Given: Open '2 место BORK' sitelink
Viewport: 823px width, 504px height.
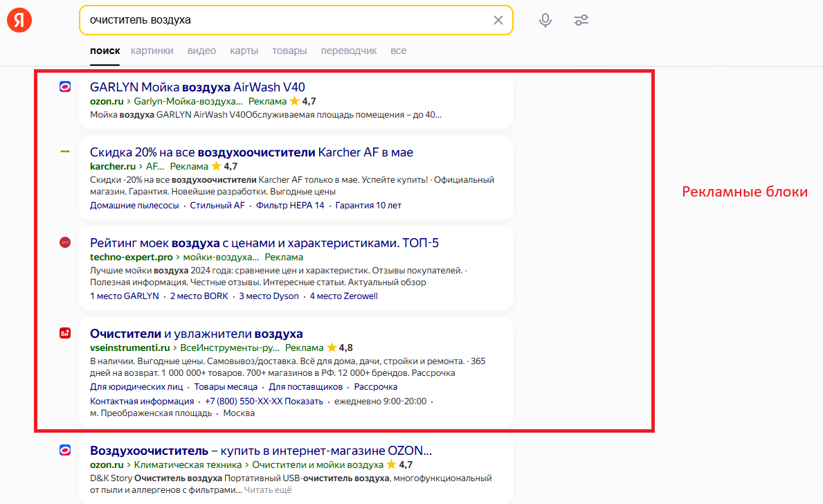Looking at the screenshot, I should tap(199, 296).
